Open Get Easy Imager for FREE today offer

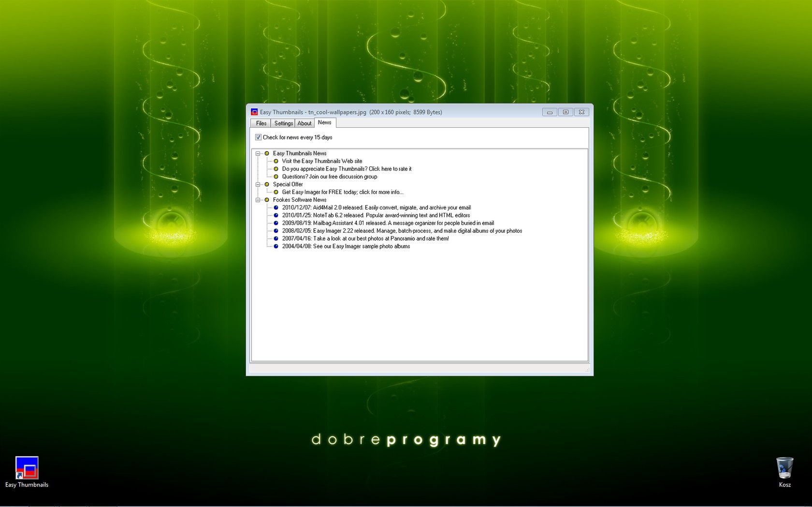pyautogui.click(x=343, y=192)
